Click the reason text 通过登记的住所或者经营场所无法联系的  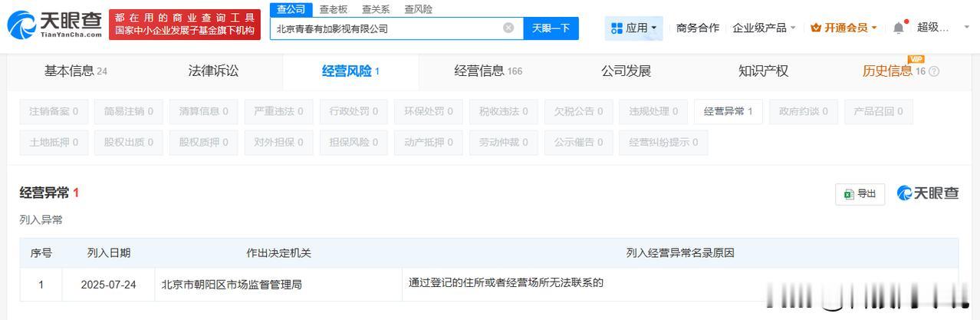[507, 282]
